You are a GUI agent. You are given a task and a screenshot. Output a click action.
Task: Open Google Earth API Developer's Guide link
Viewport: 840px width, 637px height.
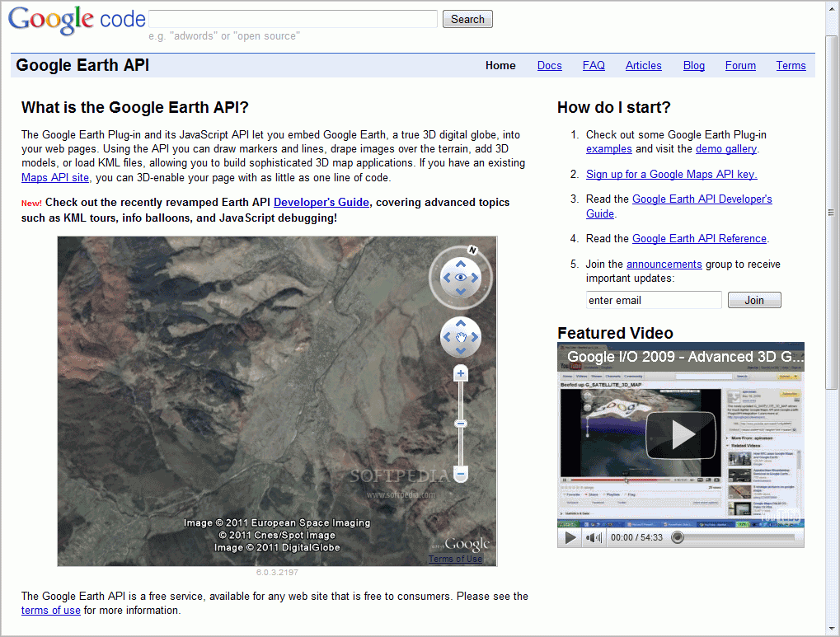[x=702, y=199]
